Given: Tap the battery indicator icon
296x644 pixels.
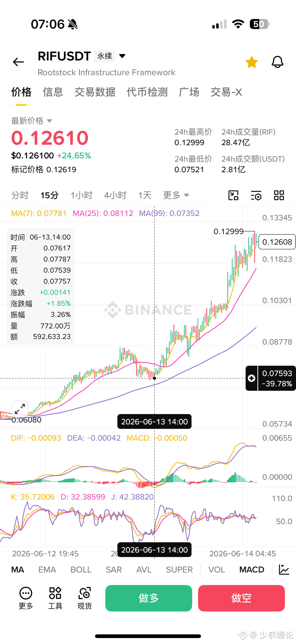Looking at the screenshot, I should (x=260, y=24).
